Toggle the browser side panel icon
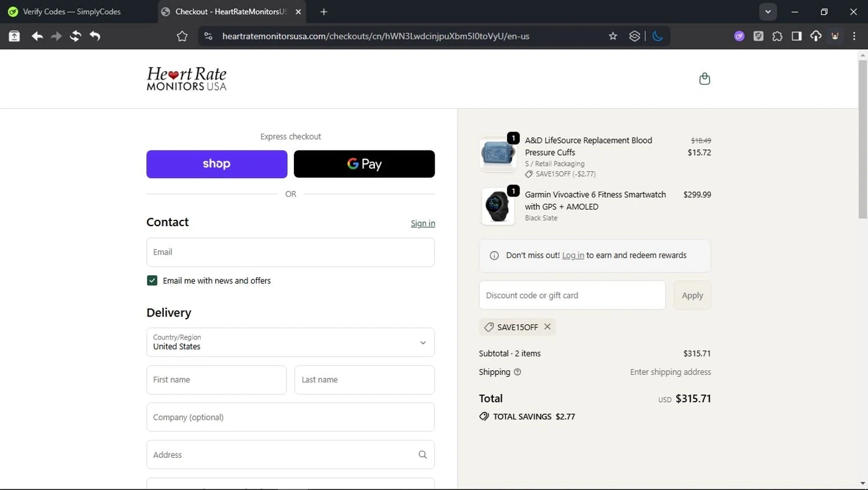Image resolution: width=868 pixels, height=490 pixels. pyautogui.click(x=796, y=36)
